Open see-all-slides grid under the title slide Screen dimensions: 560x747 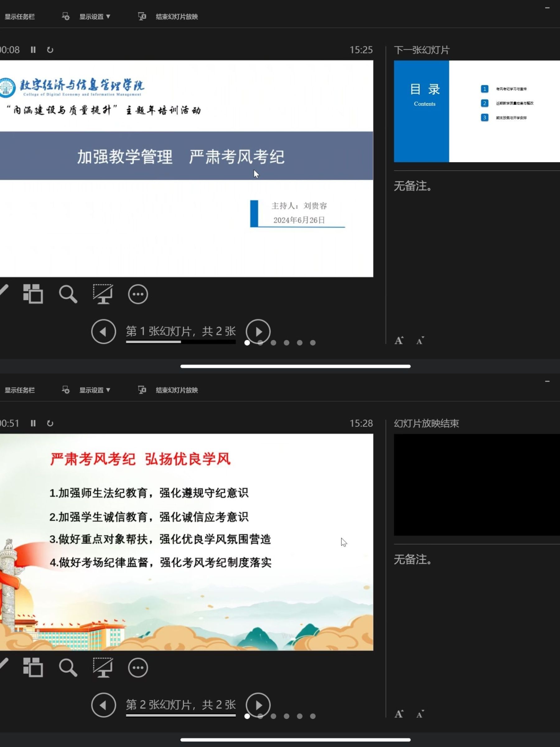33,294
